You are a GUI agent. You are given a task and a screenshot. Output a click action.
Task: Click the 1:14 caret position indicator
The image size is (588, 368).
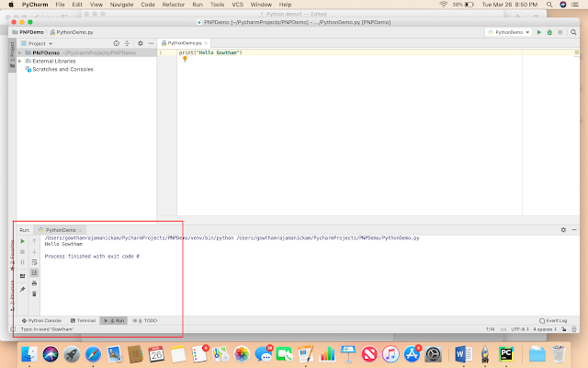click(490, 329)
